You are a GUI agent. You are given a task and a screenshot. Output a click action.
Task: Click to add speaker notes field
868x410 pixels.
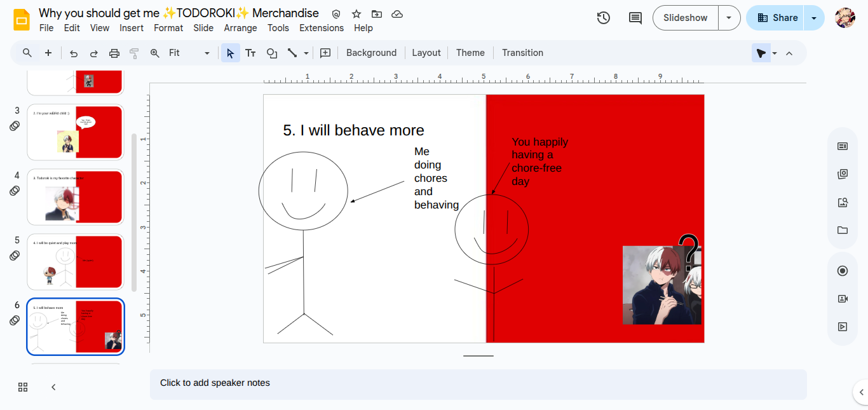point(478,384)
